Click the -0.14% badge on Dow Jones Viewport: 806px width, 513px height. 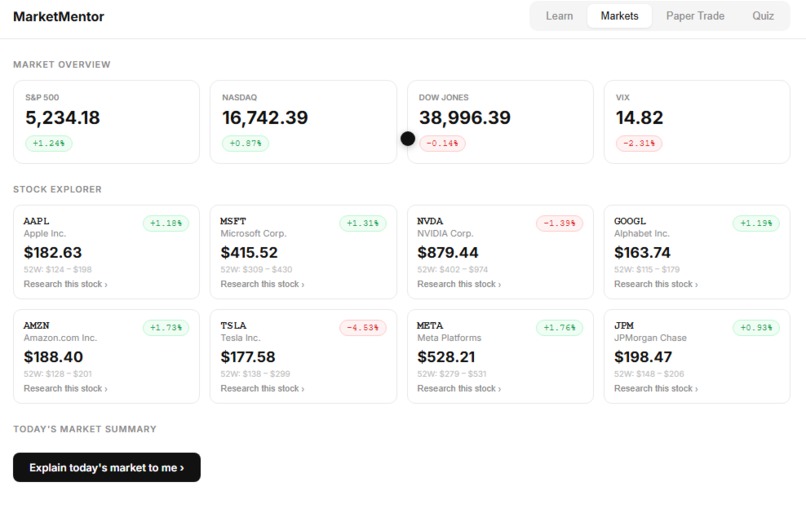tap(442, 143)
